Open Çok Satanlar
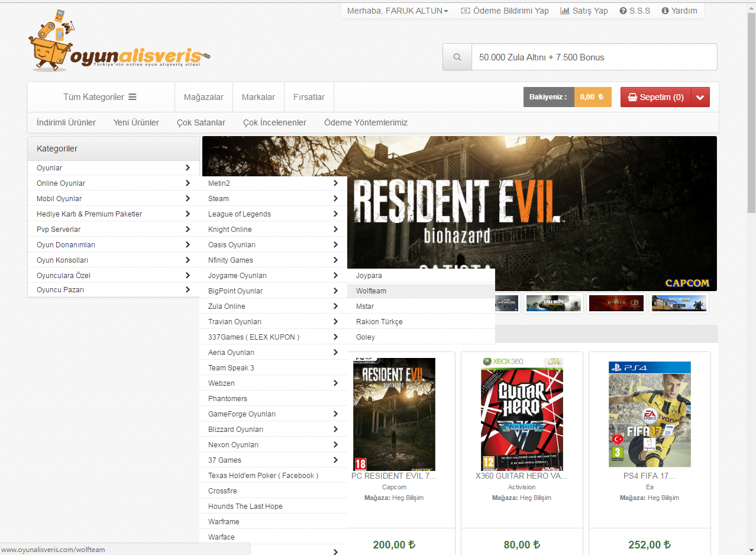The width and height of the screenshot is (756, 555). 201,122
